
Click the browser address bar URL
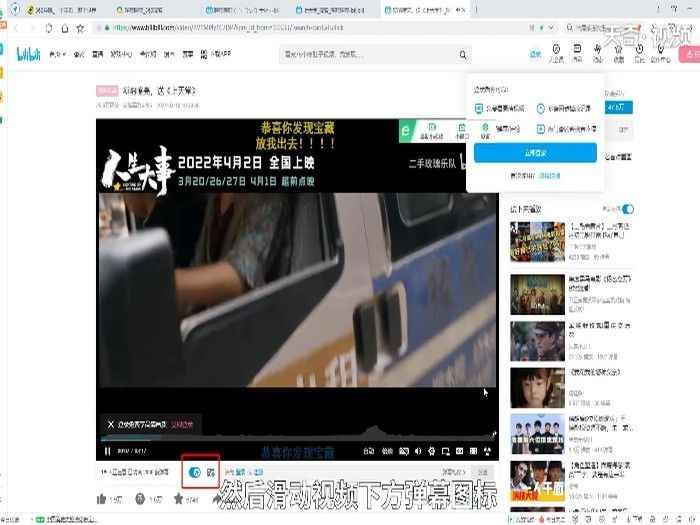[229, 28]
